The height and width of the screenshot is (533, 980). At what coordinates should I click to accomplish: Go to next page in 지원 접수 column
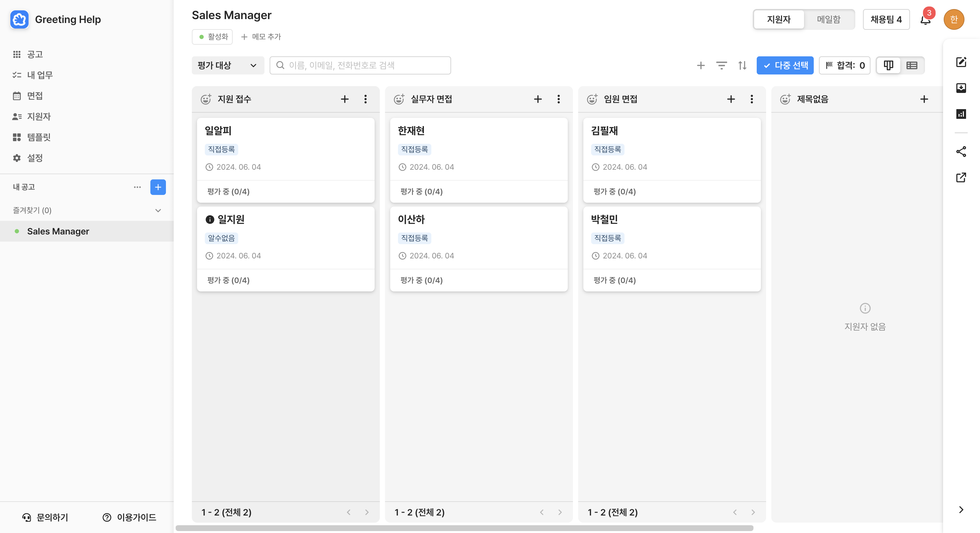[x=367, y=512]
